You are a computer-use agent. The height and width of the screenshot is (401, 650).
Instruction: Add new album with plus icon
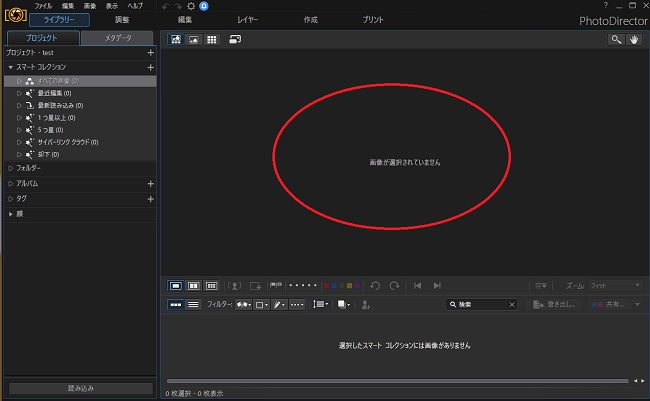(x=150, y=184)
